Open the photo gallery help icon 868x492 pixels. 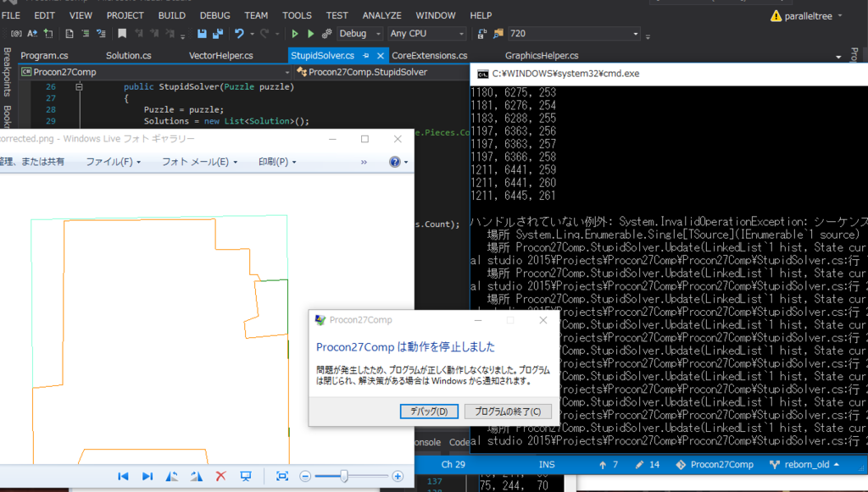pyautogui.click(x=395, y=162)
